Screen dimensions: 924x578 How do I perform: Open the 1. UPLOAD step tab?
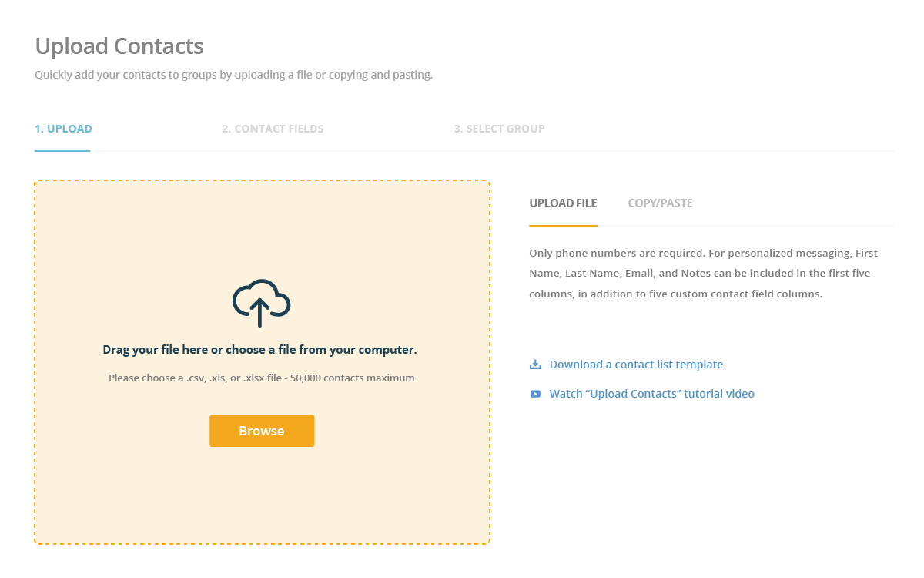click(63, 129)
